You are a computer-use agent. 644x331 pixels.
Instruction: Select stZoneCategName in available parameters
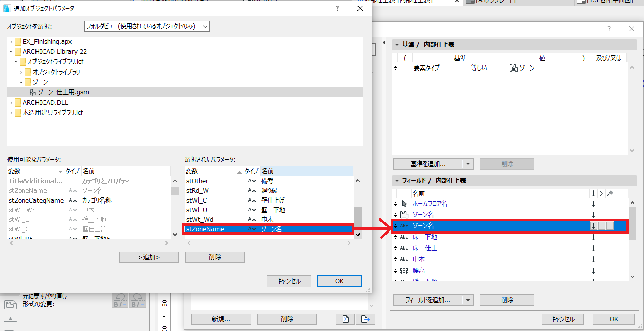point(37,201)
